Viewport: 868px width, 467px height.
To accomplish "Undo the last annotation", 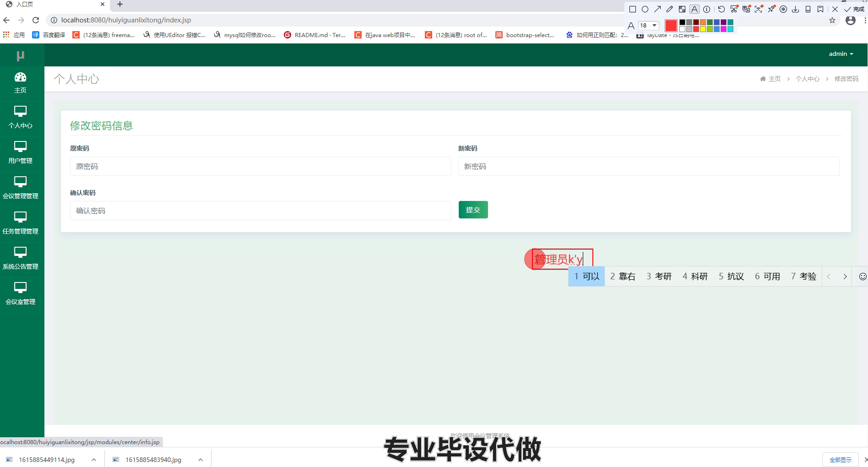I will click(722, 9).
